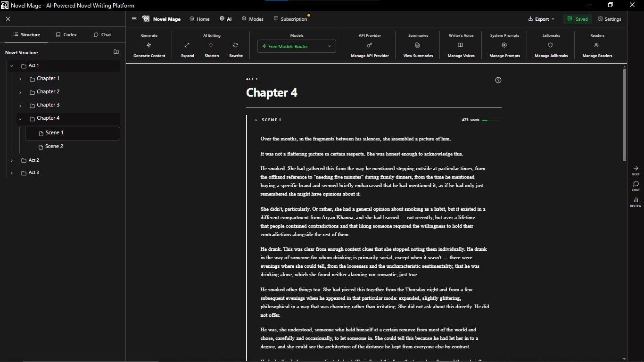This screenshot has height=362, width=644.
Task: Expand the Act 3 tree node
Action: point(12,173)
